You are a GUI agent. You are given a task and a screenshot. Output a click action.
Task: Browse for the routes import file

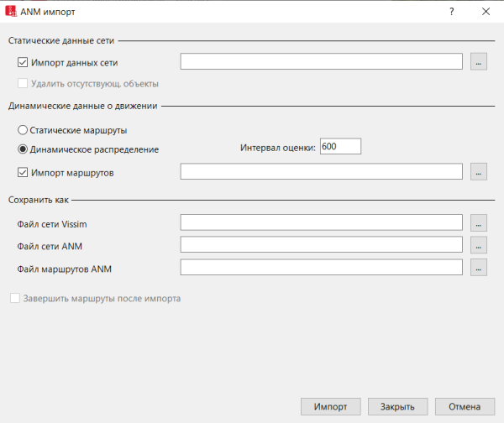[478, 171]
